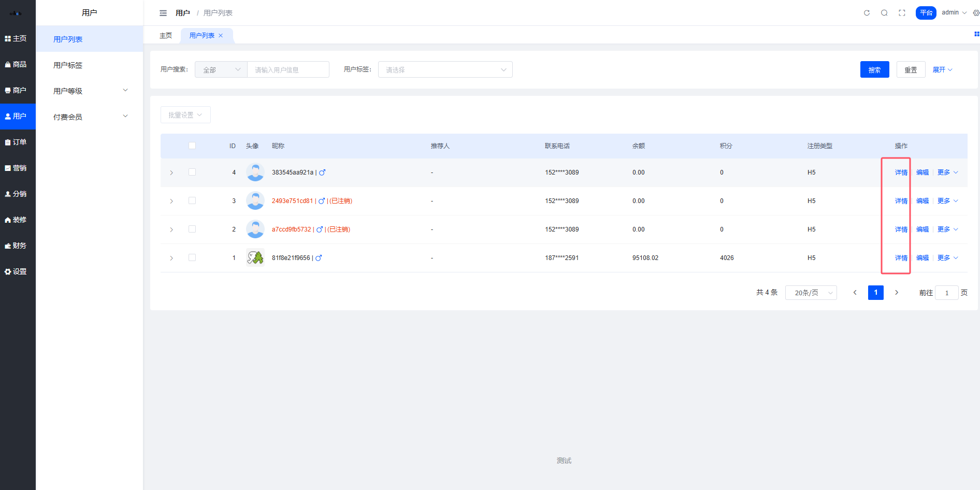
Task: Open the 20条/页 page size dropdown
Action: pos(811,293)
